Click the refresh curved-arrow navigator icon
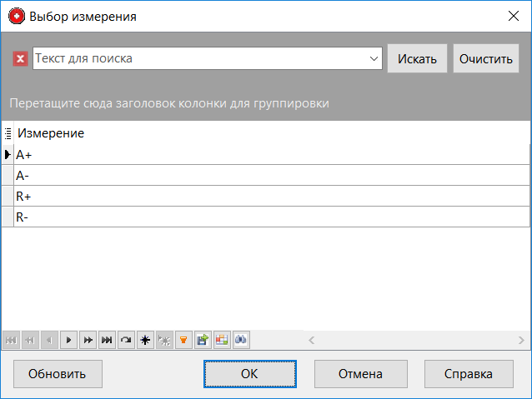The width and height of the screenshot is (532, 399). coord(126,340)
